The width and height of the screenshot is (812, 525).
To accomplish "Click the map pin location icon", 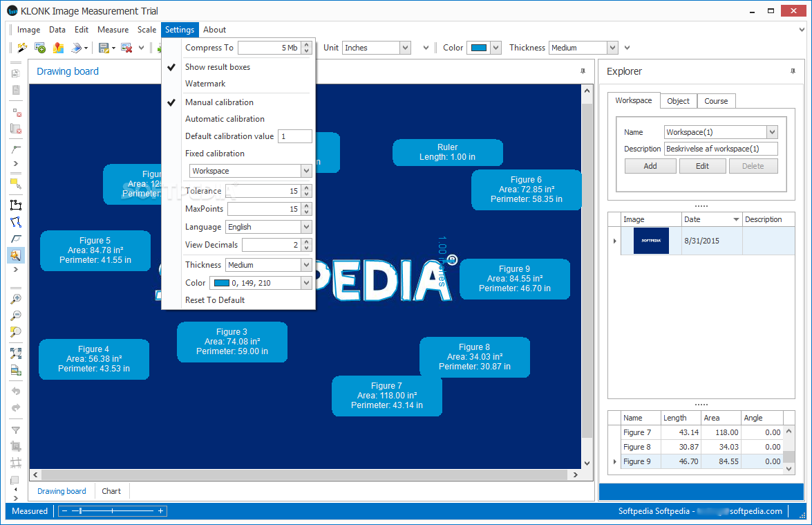I will [58, 48].
